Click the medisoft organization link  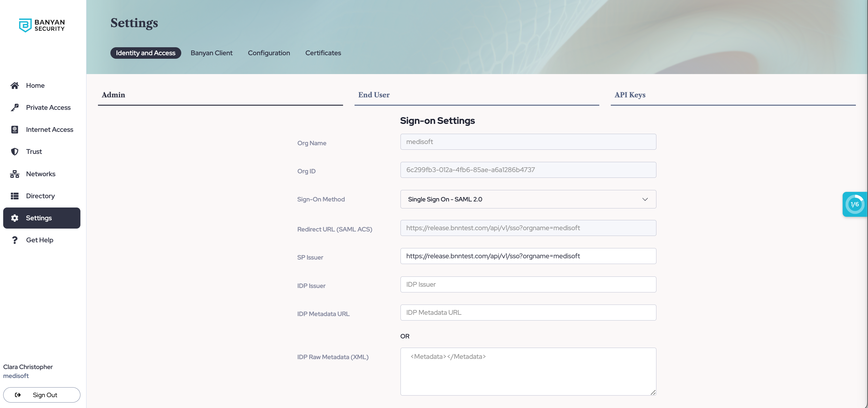tap(16, 376)
